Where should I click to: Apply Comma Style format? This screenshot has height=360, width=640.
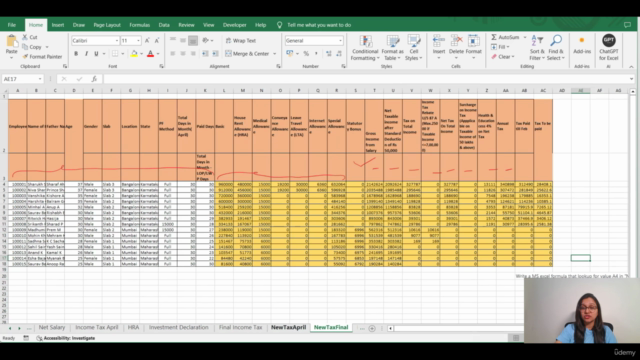[316, 53]
